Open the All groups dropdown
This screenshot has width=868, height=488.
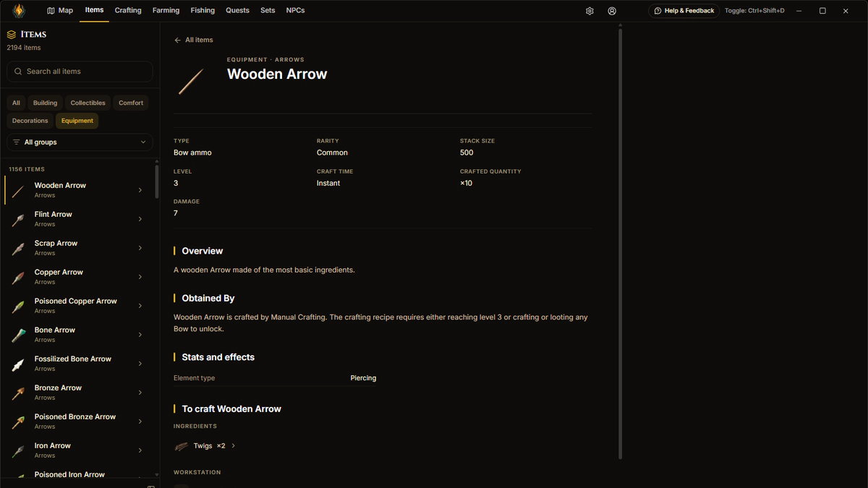click(80, 142)
